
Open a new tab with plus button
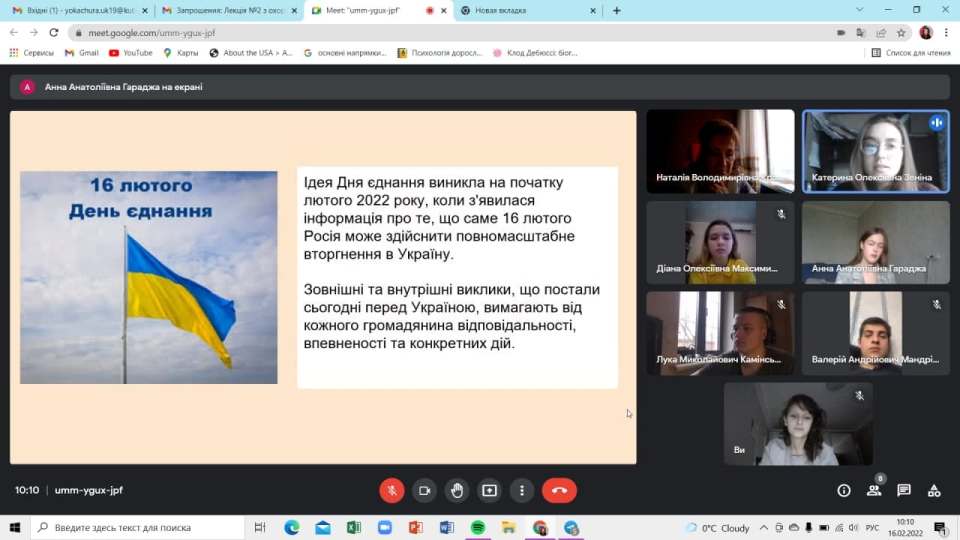coord(617,10)
